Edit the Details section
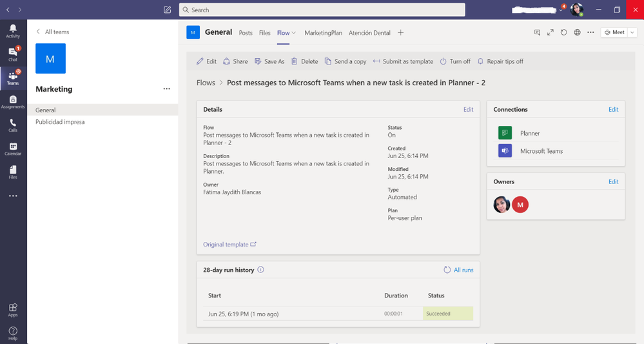This screenshot has height=344, width=644. pos(468,109)
